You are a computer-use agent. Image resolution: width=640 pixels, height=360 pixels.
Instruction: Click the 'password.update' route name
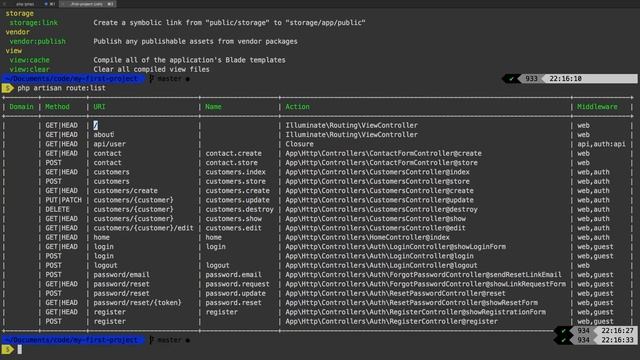click(236, 294)
